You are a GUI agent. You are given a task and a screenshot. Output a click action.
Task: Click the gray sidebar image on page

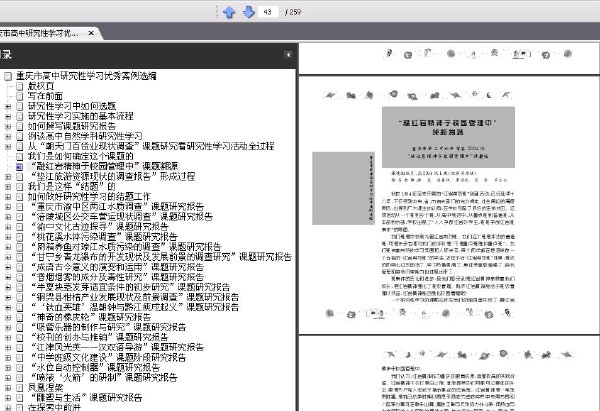[x=343, y=188]
